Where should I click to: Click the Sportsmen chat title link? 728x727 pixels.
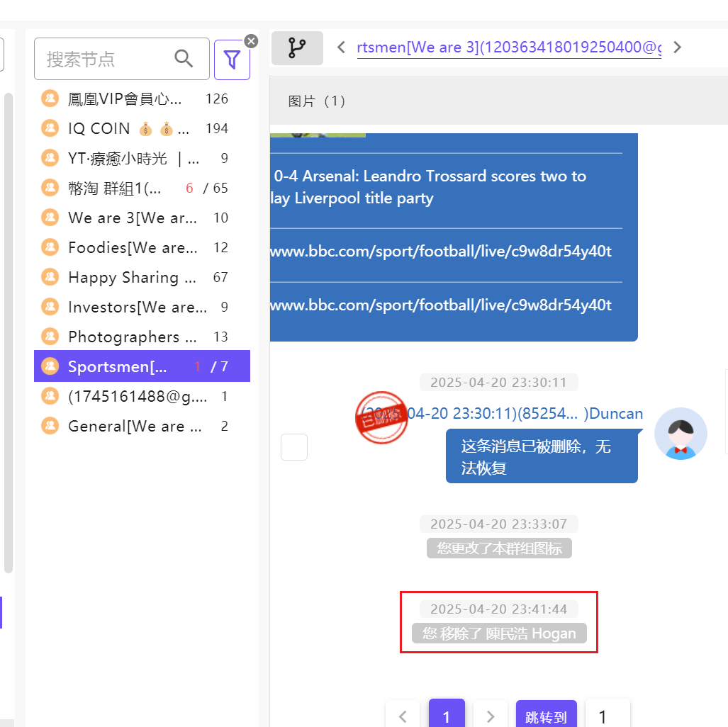point(508,47)
